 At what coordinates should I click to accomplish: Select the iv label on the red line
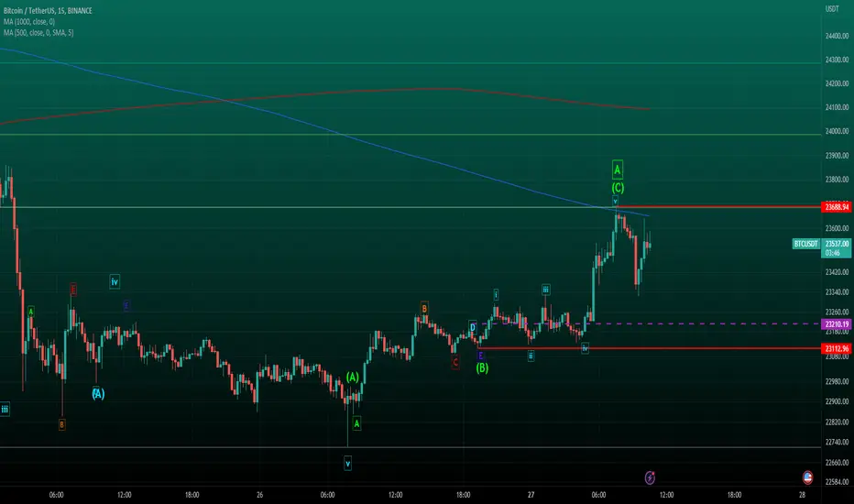[x=585, y=347]
